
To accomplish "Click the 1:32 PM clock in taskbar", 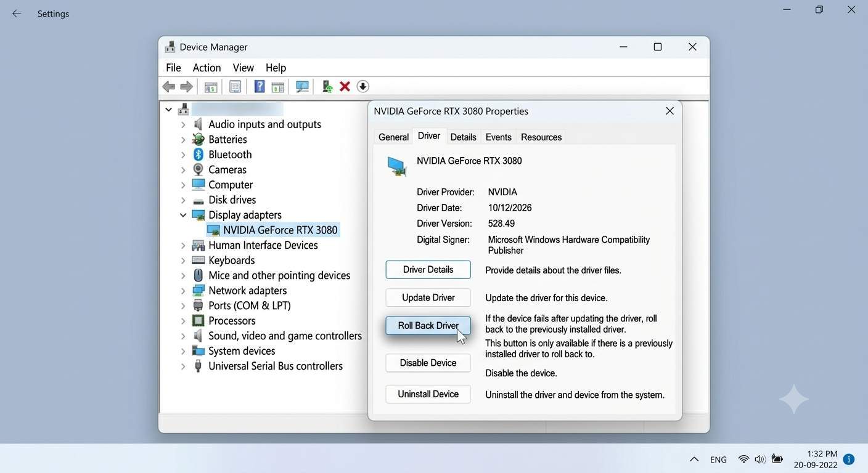I will (x=822, y=454).
